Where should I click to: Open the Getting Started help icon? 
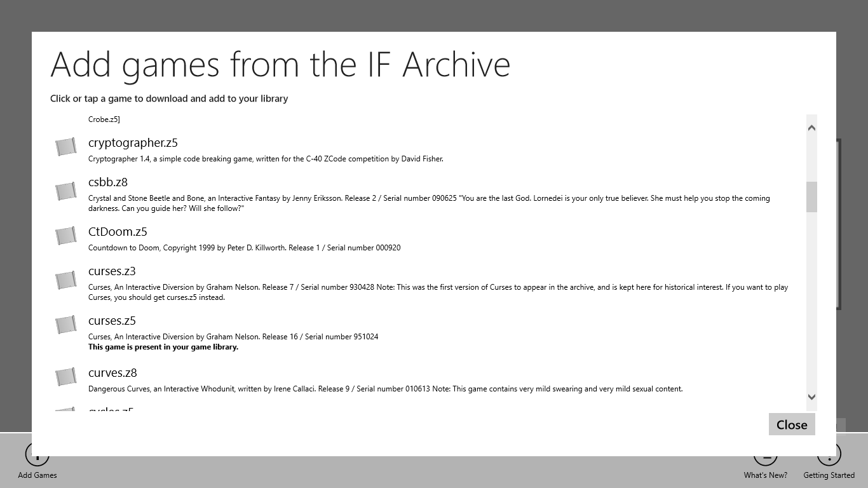pos(829,455)
